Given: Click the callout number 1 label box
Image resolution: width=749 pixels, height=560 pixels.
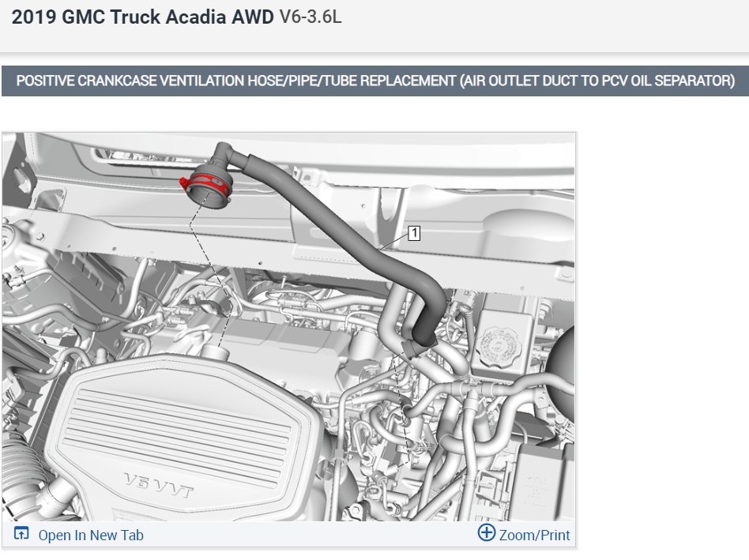Looking at the screenshot, I should (x=414, y=233).
